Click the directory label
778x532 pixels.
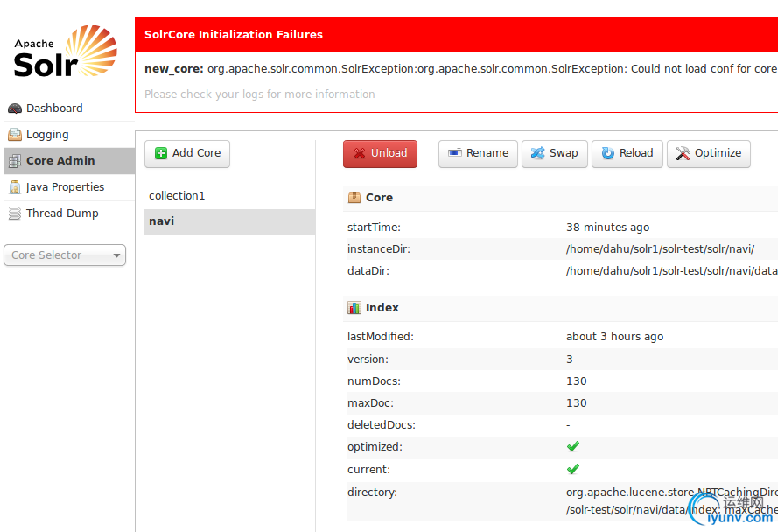(372, 493)
